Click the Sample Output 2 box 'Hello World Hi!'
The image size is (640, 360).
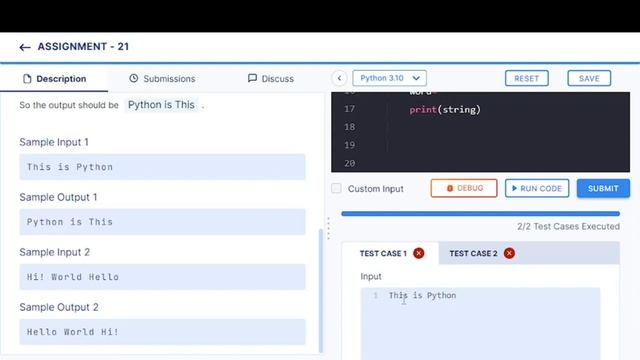click(x=162, y=332)
